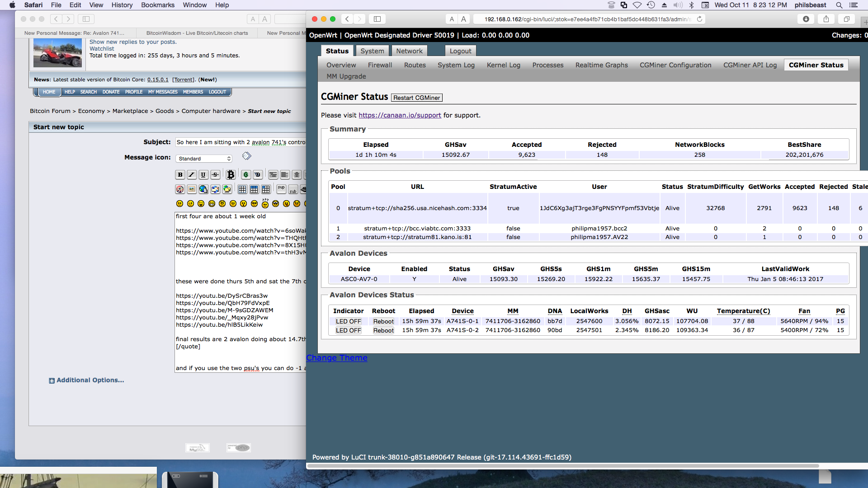Open Bluetooth menu bar icon
Viewport: 868px width, 488px height.
pyautogui.click(x=691, y=5)
